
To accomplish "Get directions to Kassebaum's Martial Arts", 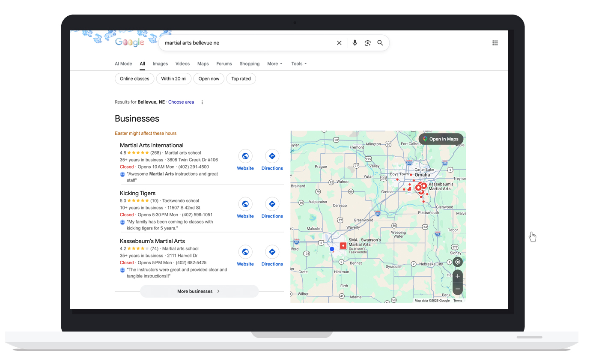I will click(x=272, y=252).
